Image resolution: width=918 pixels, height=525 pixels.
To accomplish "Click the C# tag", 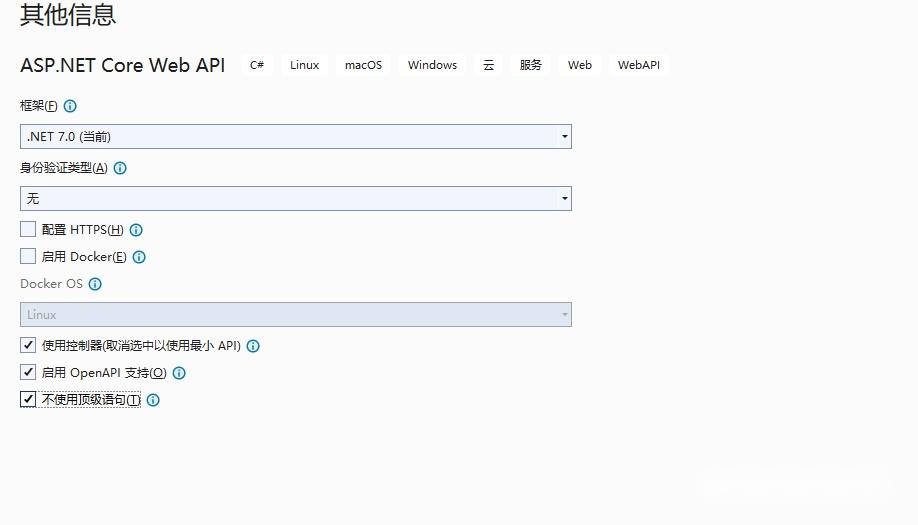I will point(257,65).
